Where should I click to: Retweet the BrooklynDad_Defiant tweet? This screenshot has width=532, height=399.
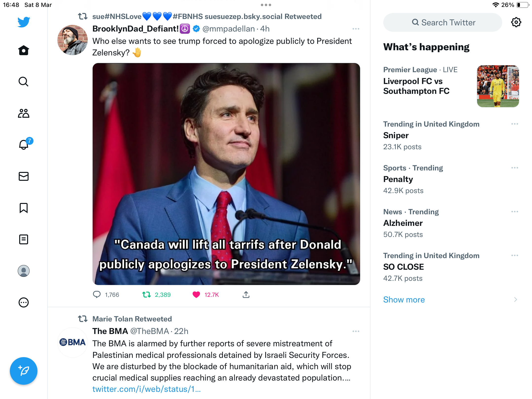[147, 295]
